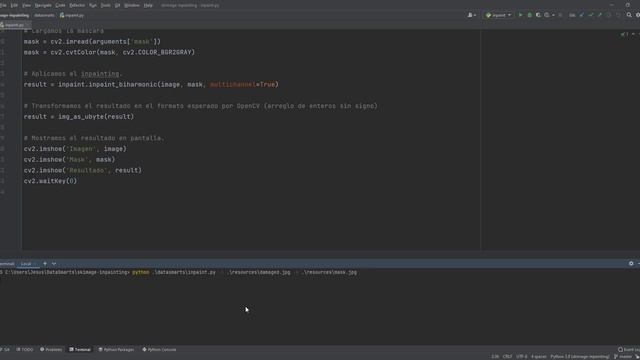Click the mask = cv2.imread line

coord(92,42)
